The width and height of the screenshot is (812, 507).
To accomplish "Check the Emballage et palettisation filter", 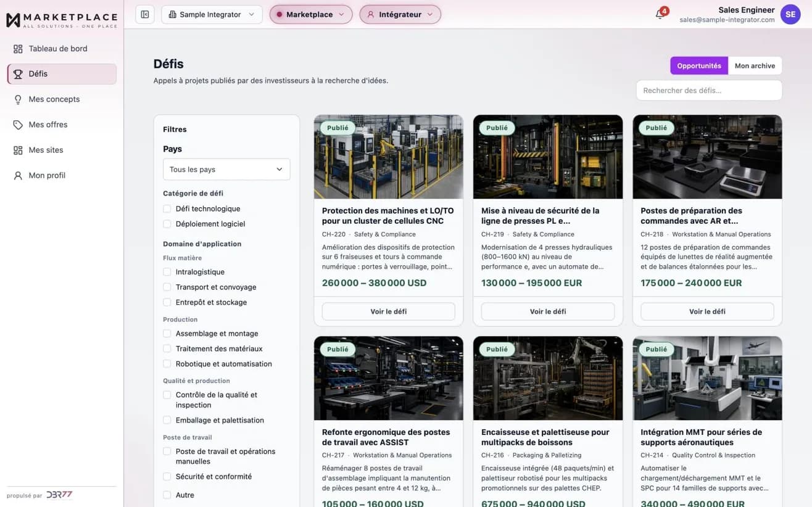I will pos(167,421).
